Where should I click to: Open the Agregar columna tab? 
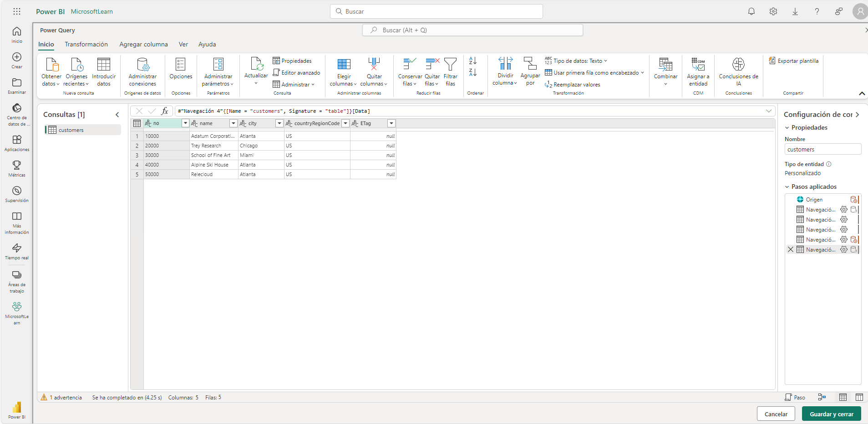point(143,44)
